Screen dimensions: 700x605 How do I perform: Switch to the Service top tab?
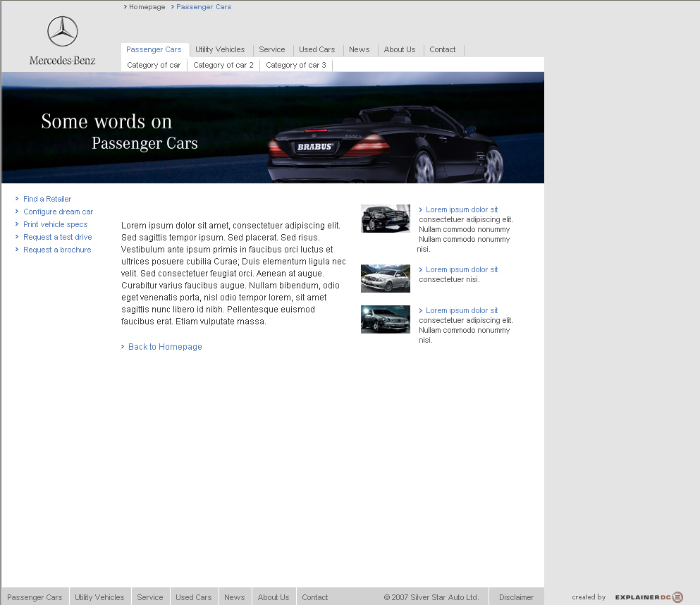(x=271, y=50)
